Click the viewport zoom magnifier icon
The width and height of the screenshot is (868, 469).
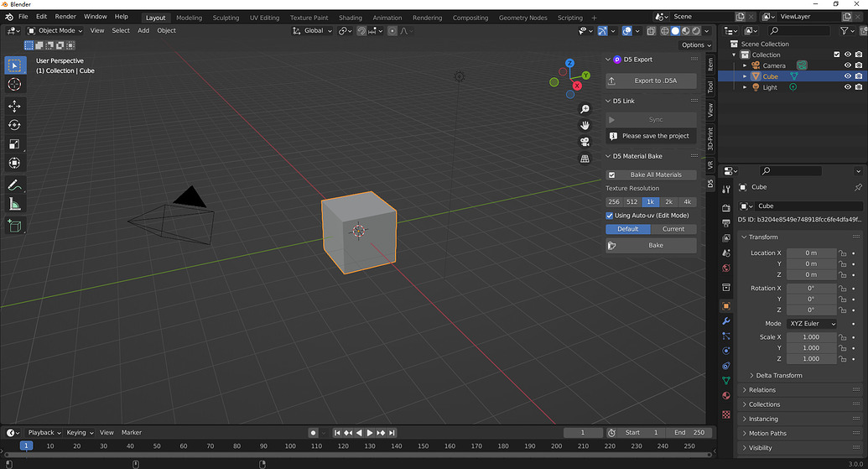pyautogui.click(x=585, y=109)
